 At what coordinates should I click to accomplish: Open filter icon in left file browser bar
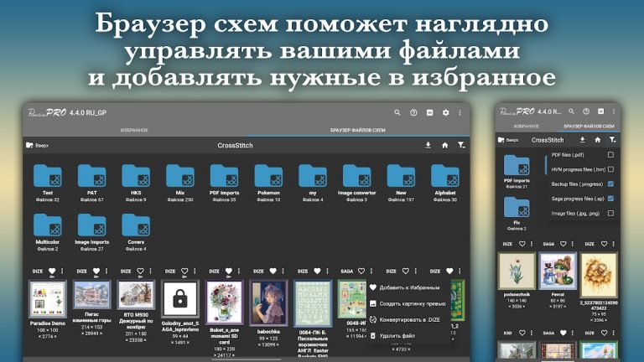tap(461, 145)
